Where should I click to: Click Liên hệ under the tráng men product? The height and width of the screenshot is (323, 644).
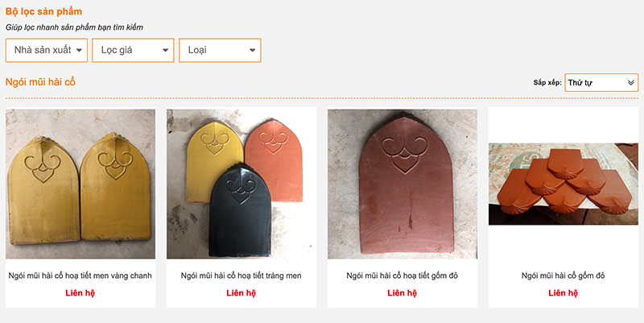click(x=242, y=293)
